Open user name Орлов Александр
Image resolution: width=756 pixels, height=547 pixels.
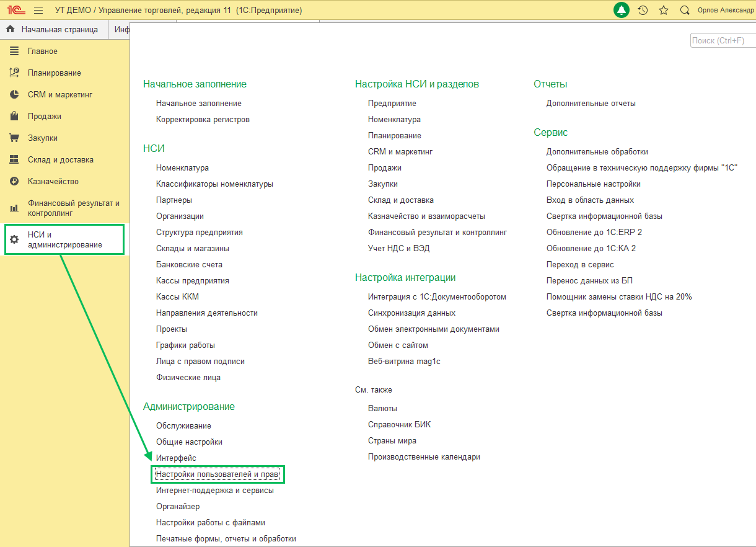point(726,11)
